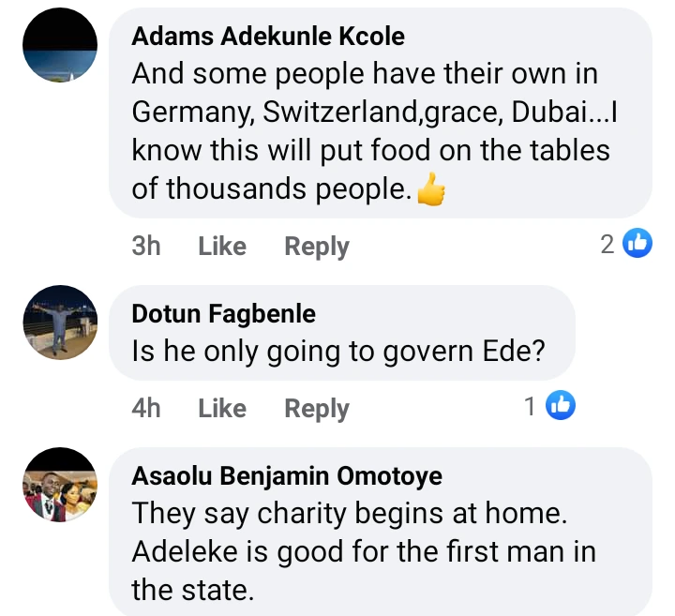Viewport: 675px width, 616px height.
Task: Open Dotun Fagbenle's profile picture
Action: pyautogui.click(x=59, y=322)
